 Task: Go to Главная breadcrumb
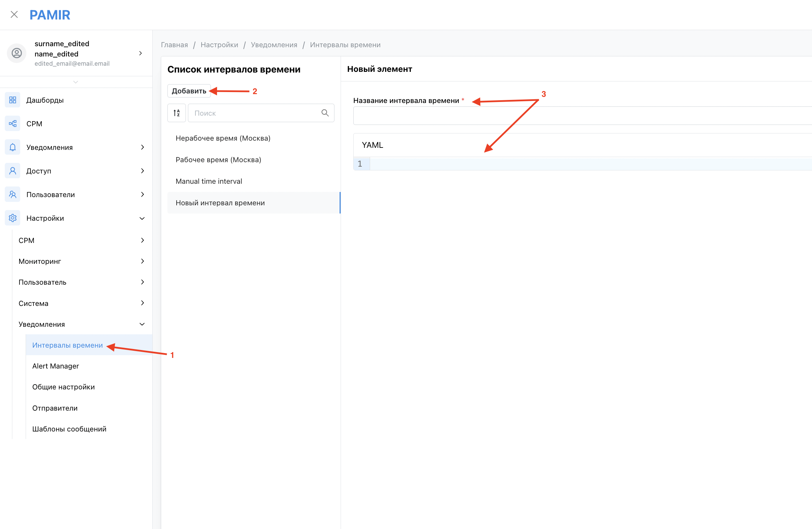[174, 45]
